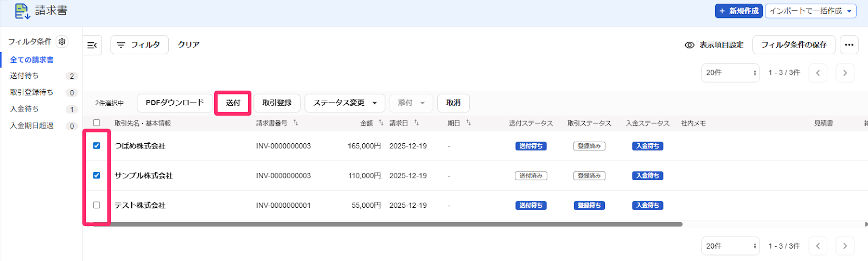Click 入金待ち badge in テスト株式会社 row
The image size is (868, 261).
click(x=648, y=206)
